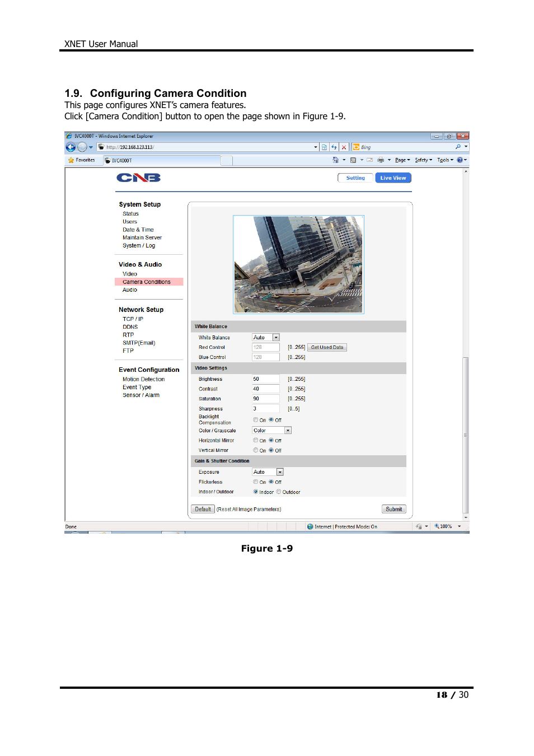Open the SMTP(Email) settings link
534x756 pixels.
[x=139, y=343]
